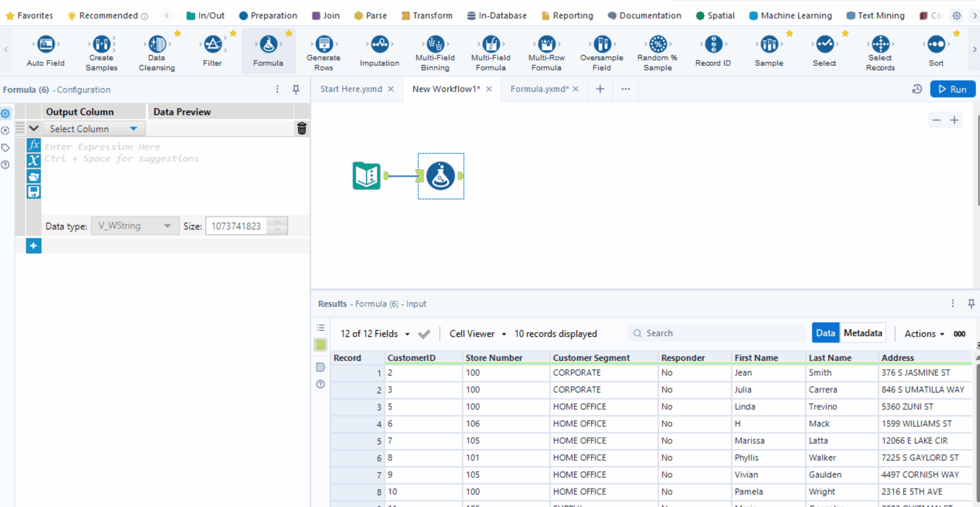The height and width of the screenshot is (507, 980).
Task: Add a new expression with plus button
Action: (x=33, y=246)
